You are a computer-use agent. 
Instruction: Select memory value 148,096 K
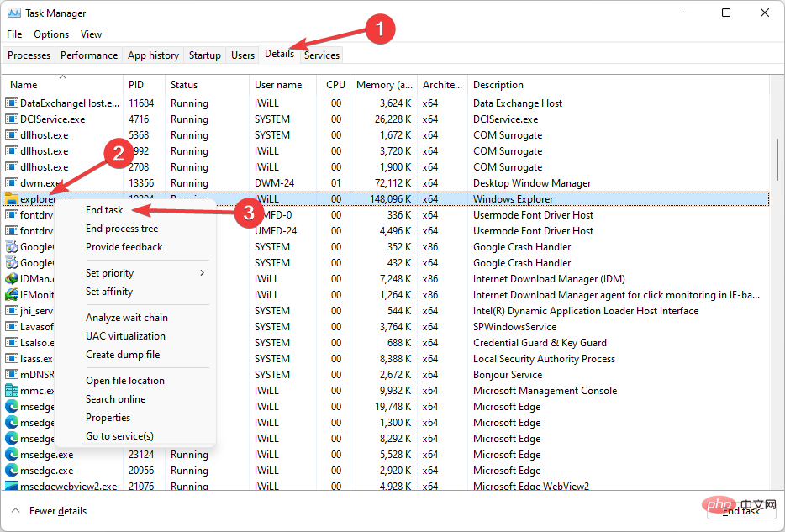(390, 199)
